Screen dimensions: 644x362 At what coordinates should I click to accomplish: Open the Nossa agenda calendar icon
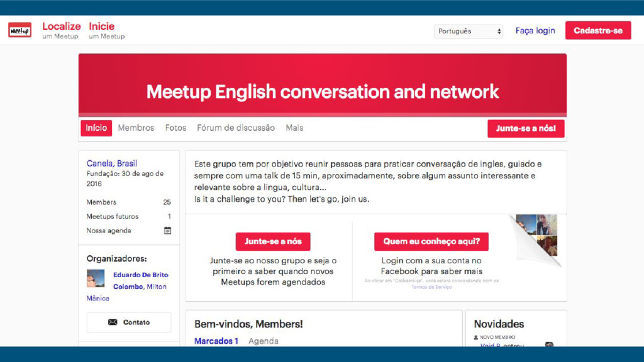(x=167, y=231)
